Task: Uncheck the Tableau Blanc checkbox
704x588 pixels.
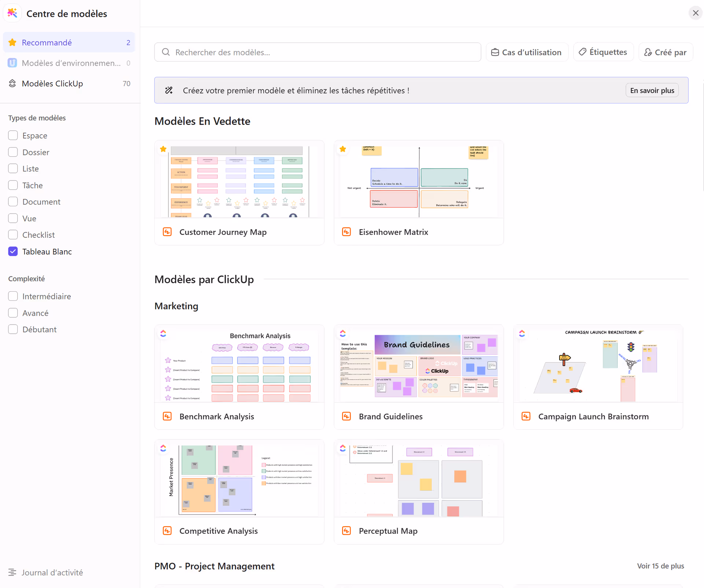Action: (x=13, y=251)
